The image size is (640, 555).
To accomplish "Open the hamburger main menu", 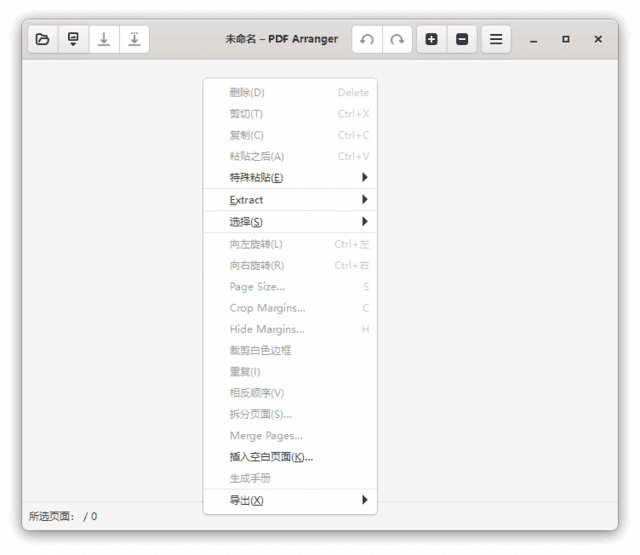I will click(495, 39).
